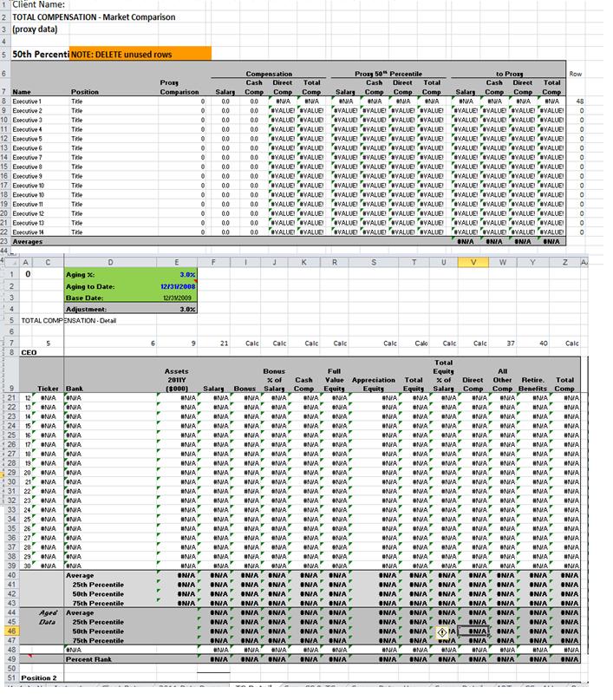This screenshot has width=613, height=700.
Task: Select the 12/31/2009 Base Date value
Action: [x=177, y=298]
